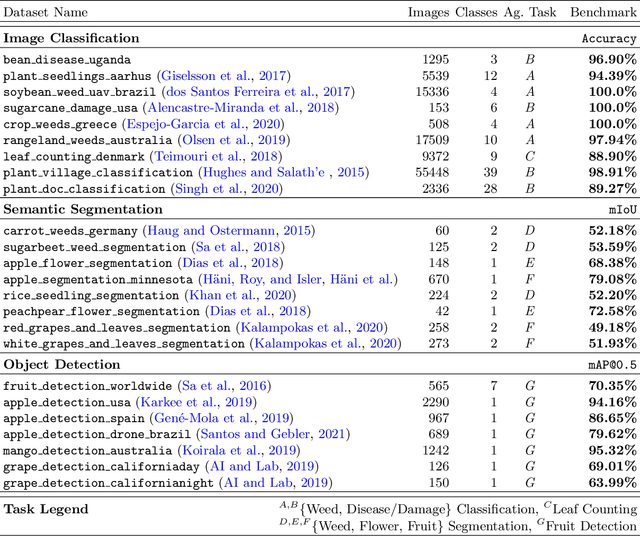Click the 79.08% benchmark value
Screen dimensions: 640x536
(612, 279)
